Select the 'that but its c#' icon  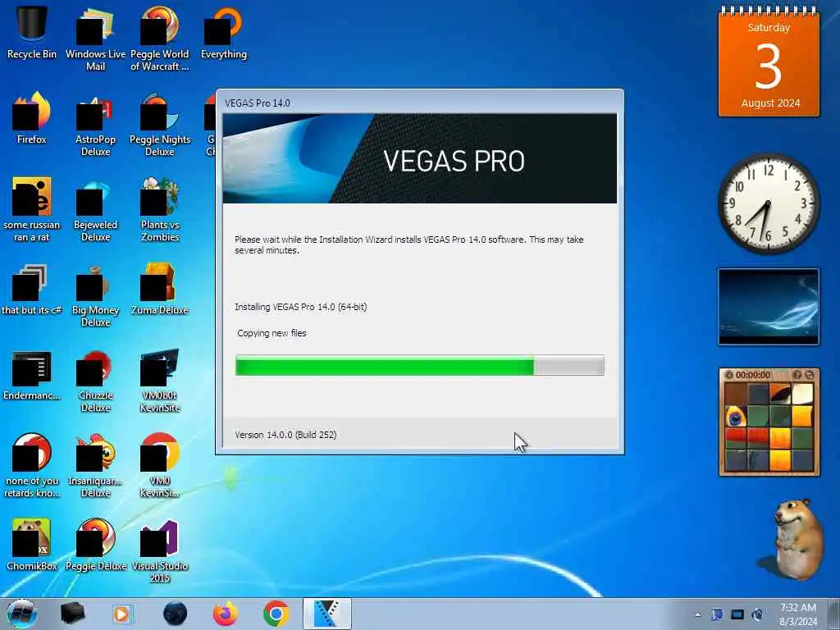(x=32, y=290)
